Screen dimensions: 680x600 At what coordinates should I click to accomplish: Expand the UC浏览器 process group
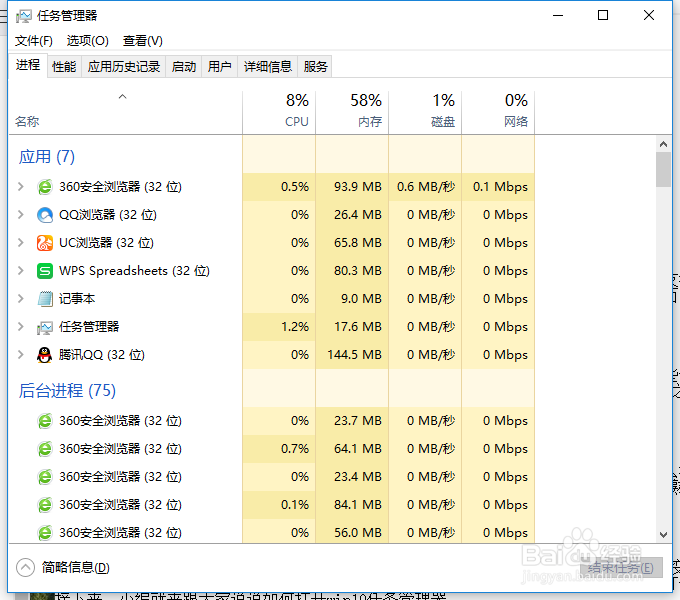[21, 243]
